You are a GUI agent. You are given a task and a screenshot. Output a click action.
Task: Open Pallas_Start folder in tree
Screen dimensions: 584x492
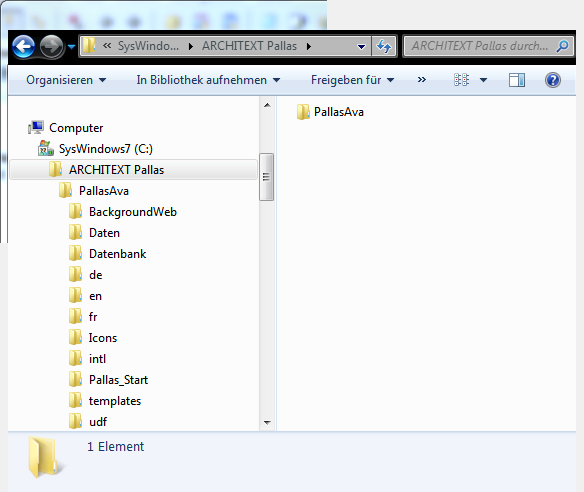coord(118,380)
